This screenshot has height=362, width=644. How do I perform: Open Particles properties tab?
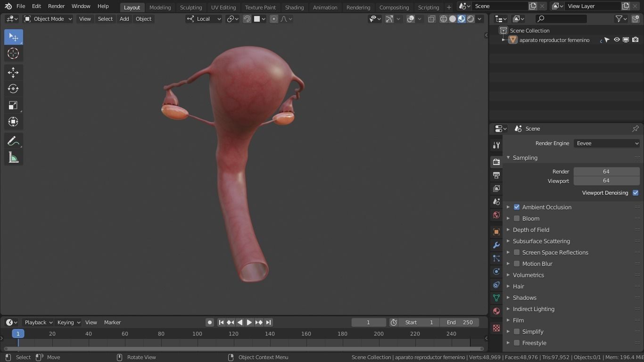click(x=496, y=258)
